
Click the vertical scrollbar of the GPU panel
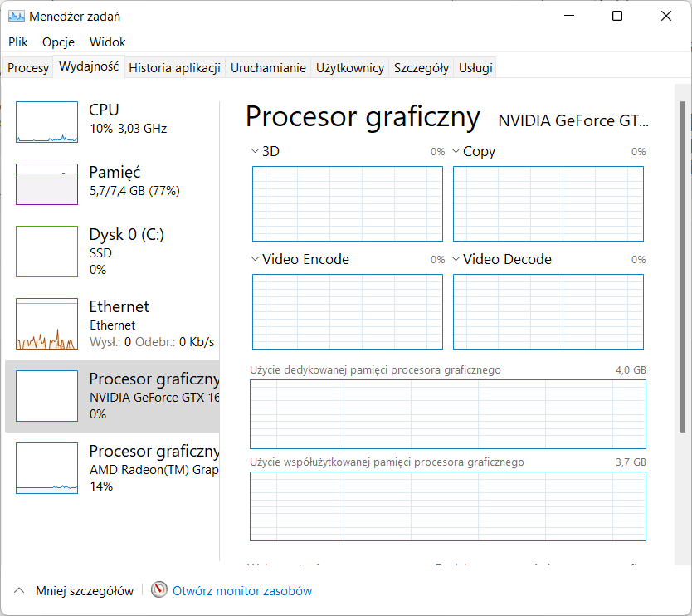click(x=683, y=266)
